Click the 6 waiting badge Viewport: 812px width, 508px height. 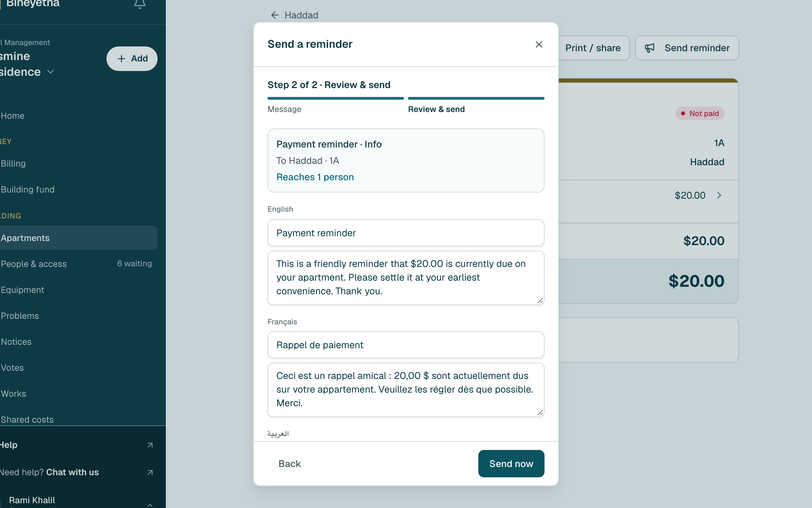point(134,264)
